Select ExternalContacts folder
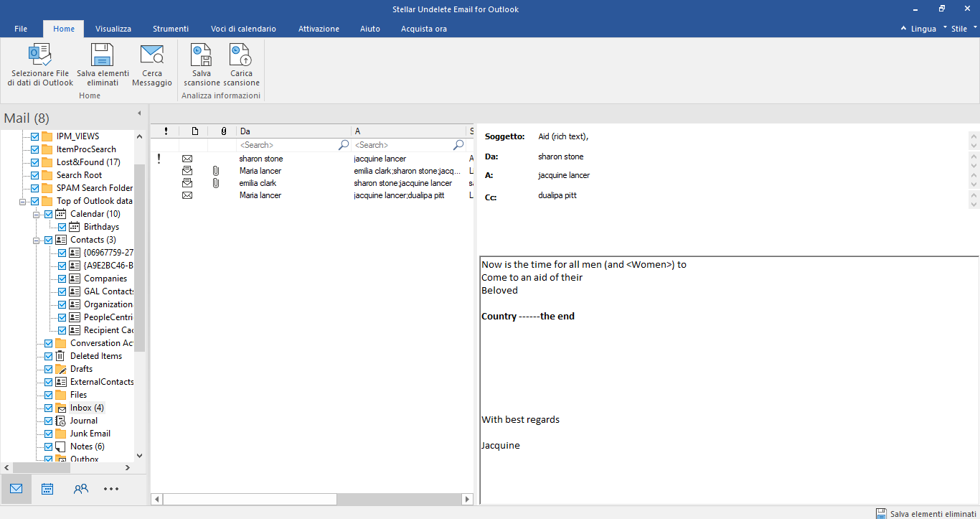Image resolution: width=980 pixels, height=519 pixels. (102, 382)
